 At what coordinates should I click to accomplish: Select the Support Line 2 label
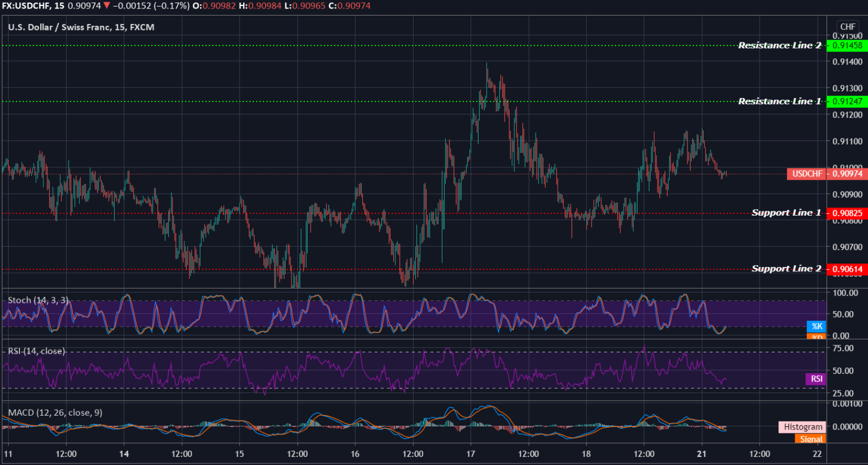pos(786,269)
